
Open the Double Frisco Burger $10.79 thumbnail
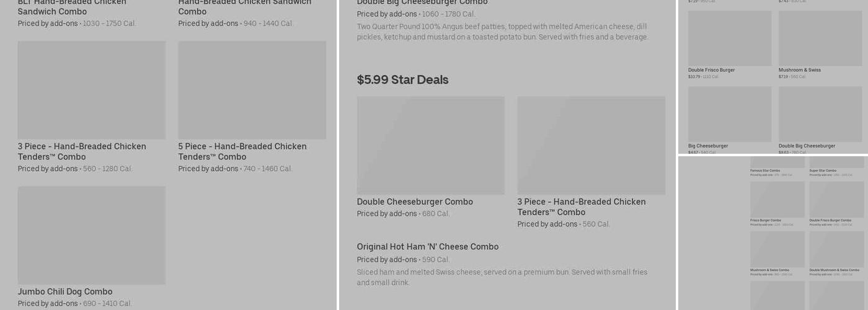[729, 38]
